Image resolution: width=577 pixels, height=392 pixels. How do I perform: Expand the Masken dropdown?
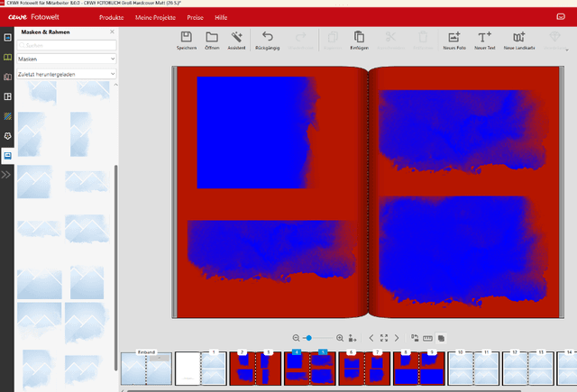[66, 59]
